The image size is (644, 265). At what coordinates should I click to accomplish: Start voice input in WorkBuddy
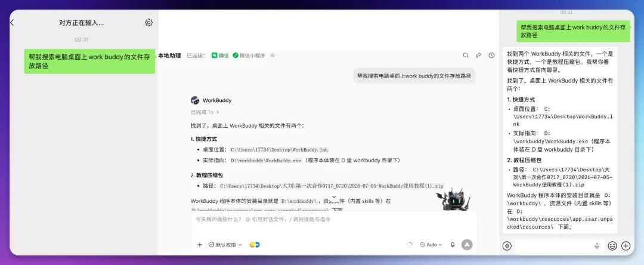453,245
